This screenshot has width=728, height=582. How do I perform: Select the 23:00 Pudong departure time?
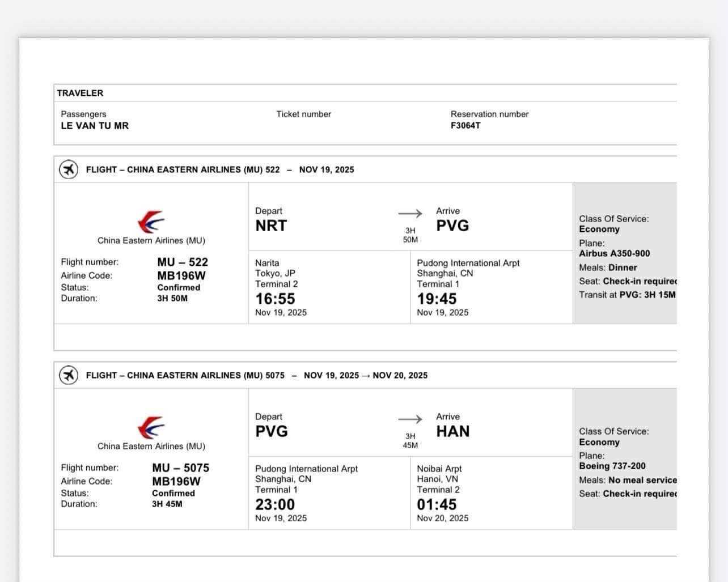pyautogui.click(x=275, y=504)
